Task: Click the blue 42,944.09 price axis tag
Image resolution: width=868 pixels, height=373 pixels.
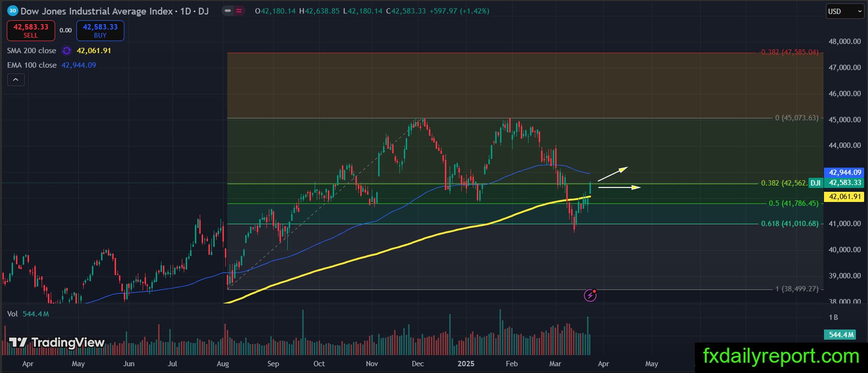Action: pos(845,172)
